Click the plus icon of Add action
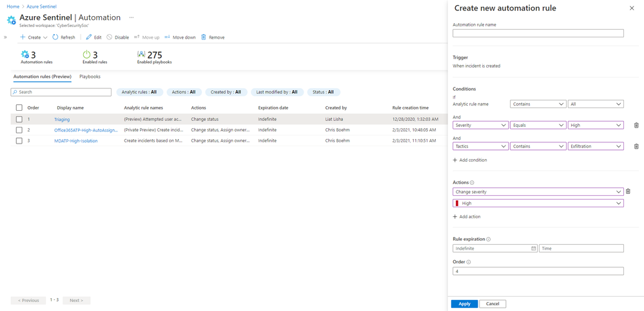The image size is (644, 311). (454, 216)
